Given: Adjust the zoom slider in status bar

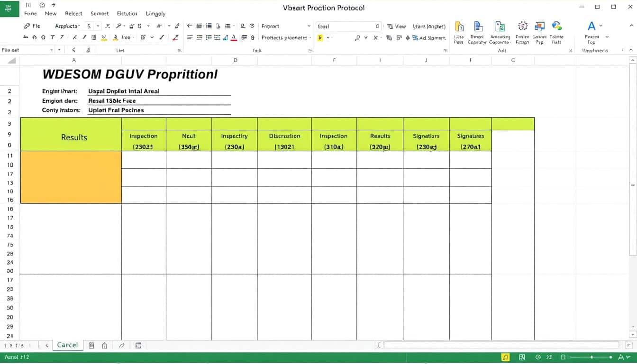Looking at the screenshot, I should click(591, 357).
